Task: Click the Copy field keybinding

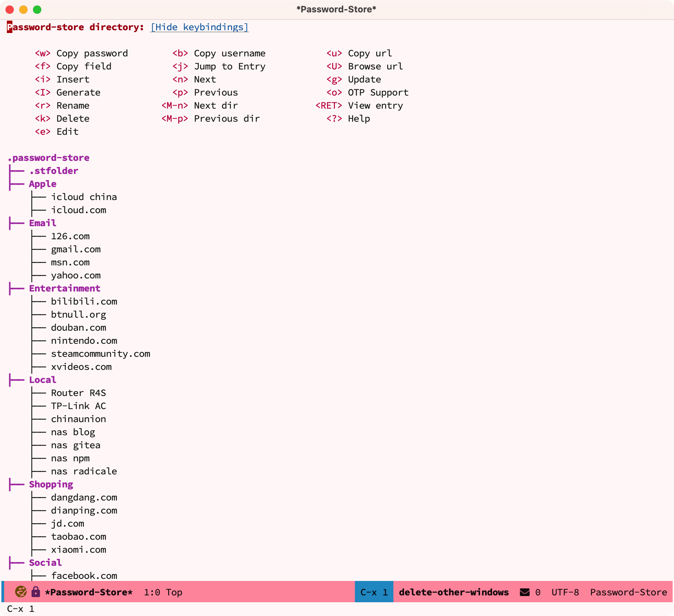Action: click(x=73, y=66)
